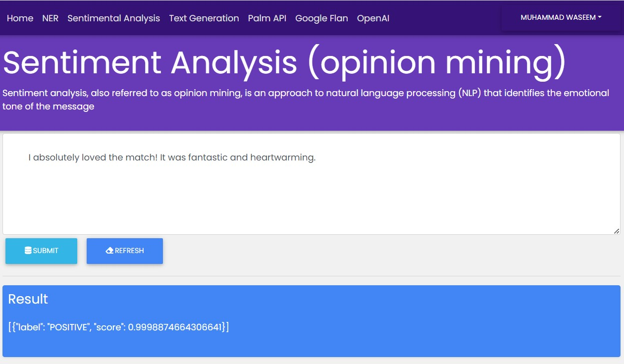Viewport: 624px width, 364px height.
Task: Switch to the Text Generation page
Action: point(204,18)
